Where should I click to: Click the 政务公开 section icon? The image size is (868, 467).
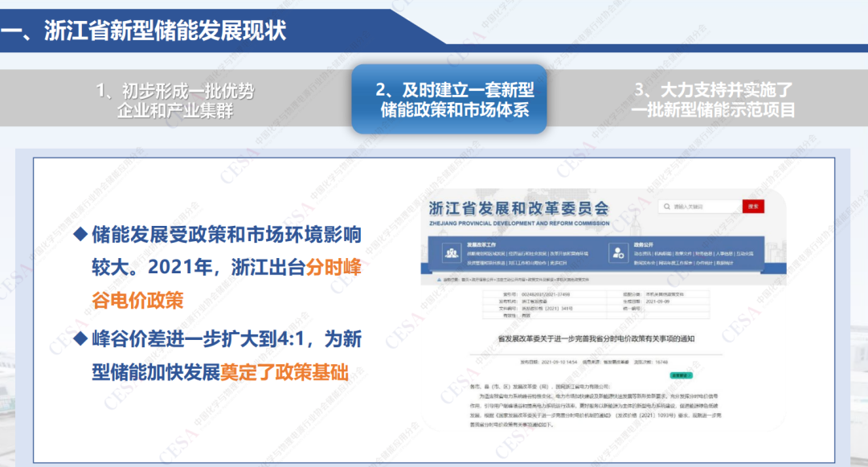point(617,252)
